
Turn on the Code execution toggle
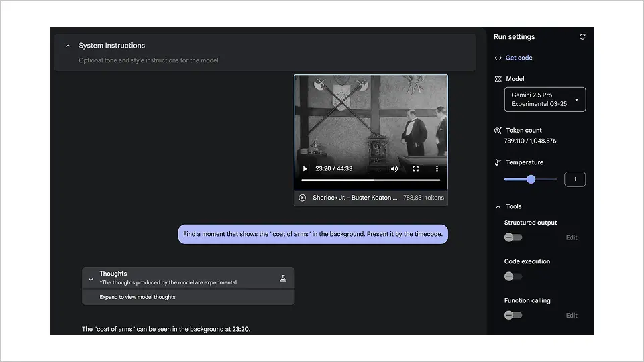pyautogui.click(x=513, y=276)
